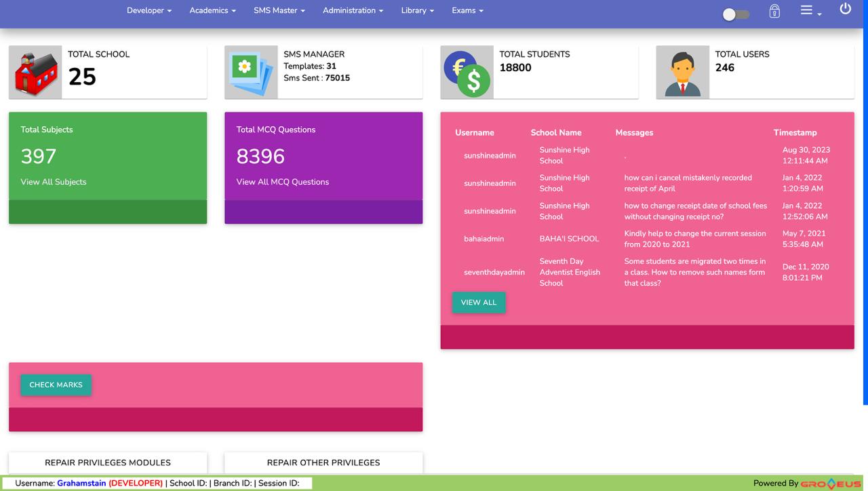Click the CHECK MARKS button
Viewport: 868px width, 491px height.
coord(56,385)
